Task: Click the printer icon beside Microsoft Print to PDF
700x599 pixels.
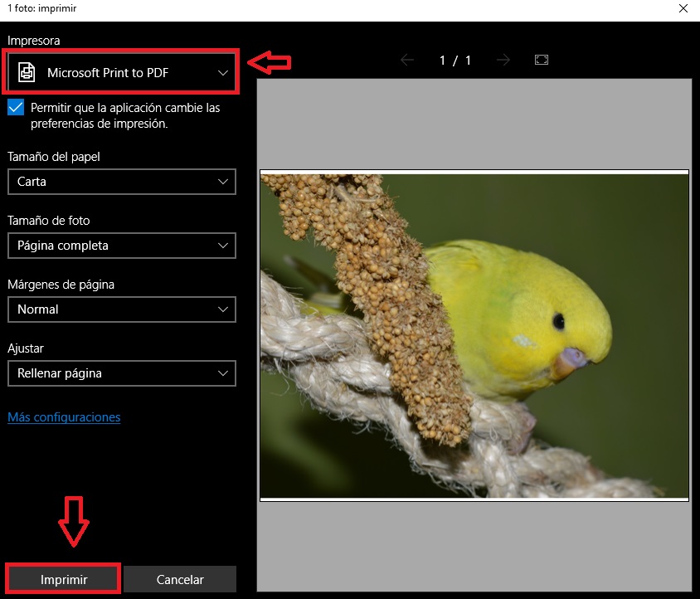Action: pos(27,73)
